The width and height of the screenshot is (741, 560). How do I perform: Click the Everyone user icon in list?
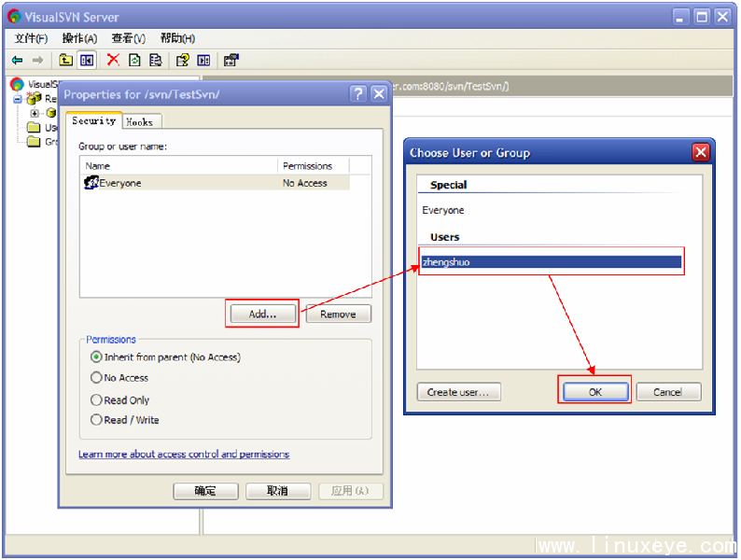coord(91,182)
